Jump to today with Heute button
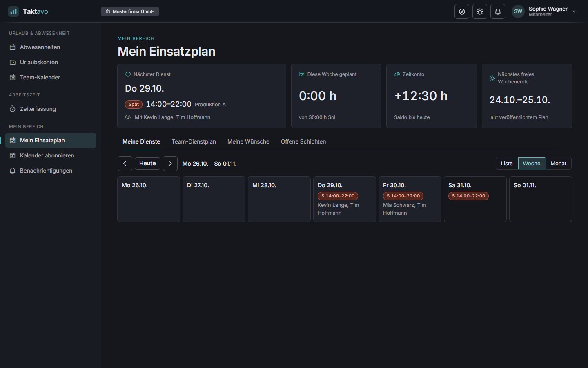The width and height of the screenshot is (588, 368). 147,164
